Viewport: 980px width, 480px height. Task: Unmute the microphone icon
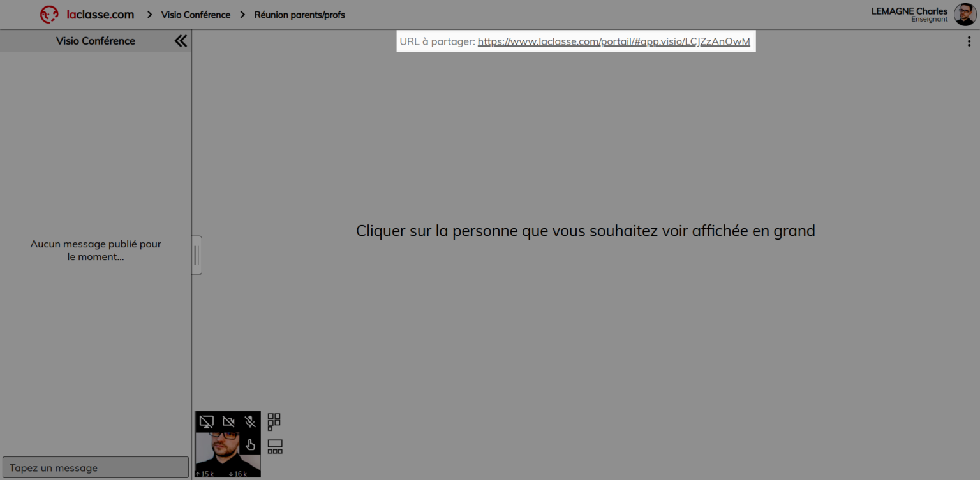pyautogui.click(x=250, y=422)
